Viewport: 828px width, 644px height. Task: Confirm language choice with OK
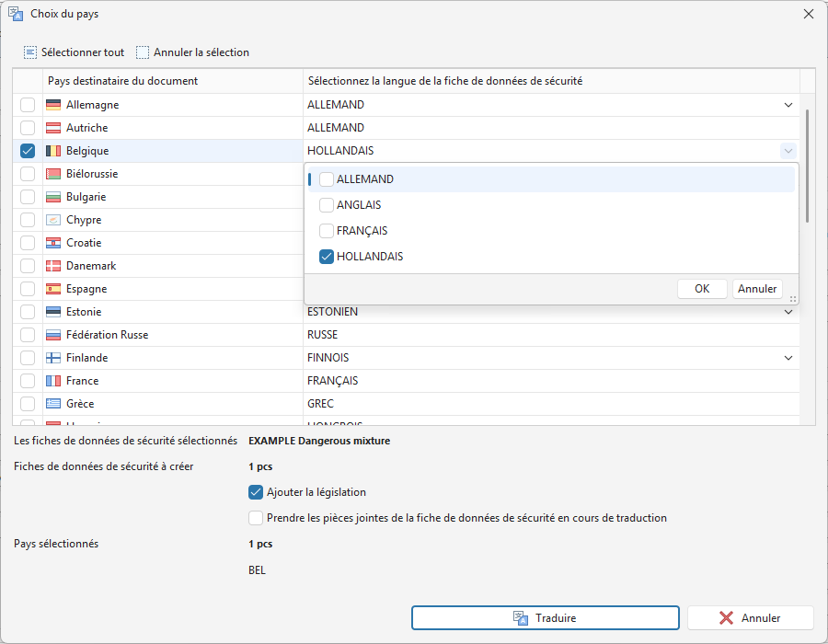pyautogui.click(x=702, y=289)
